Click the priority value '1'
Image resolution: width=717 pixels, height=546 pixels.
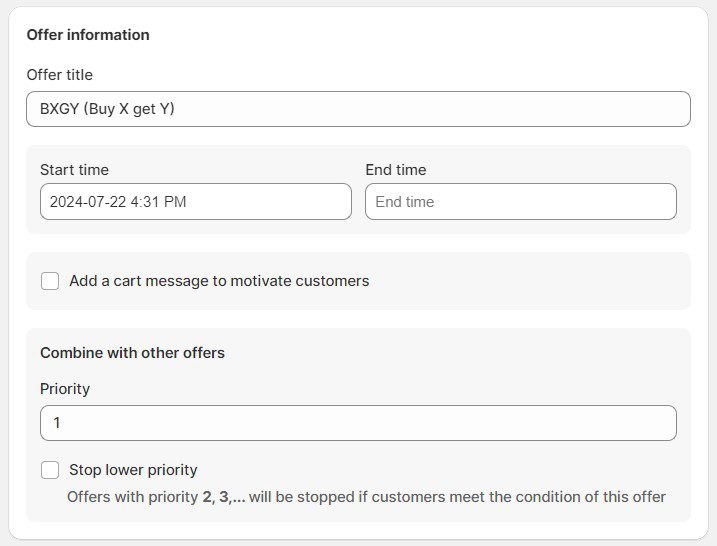point(57,423)
